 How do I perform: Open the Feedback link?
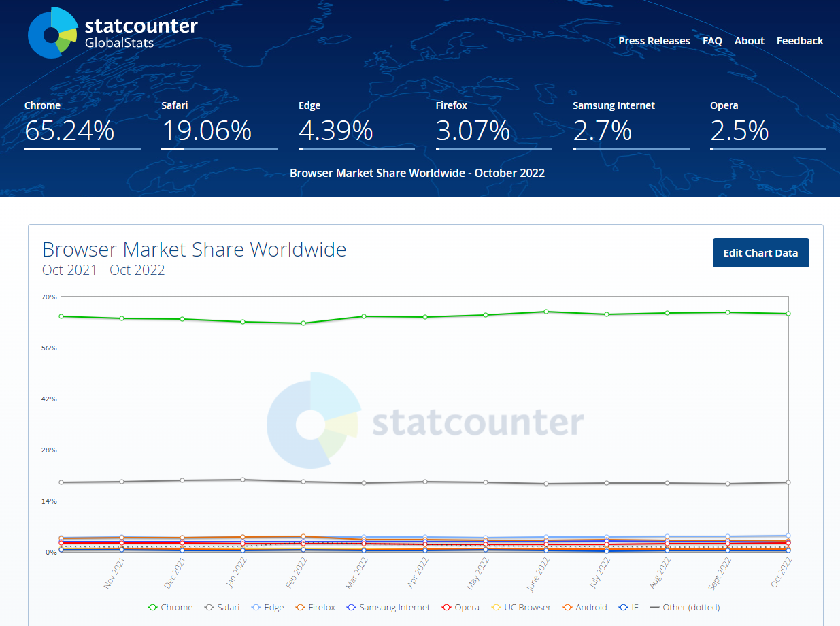(800, 41)
